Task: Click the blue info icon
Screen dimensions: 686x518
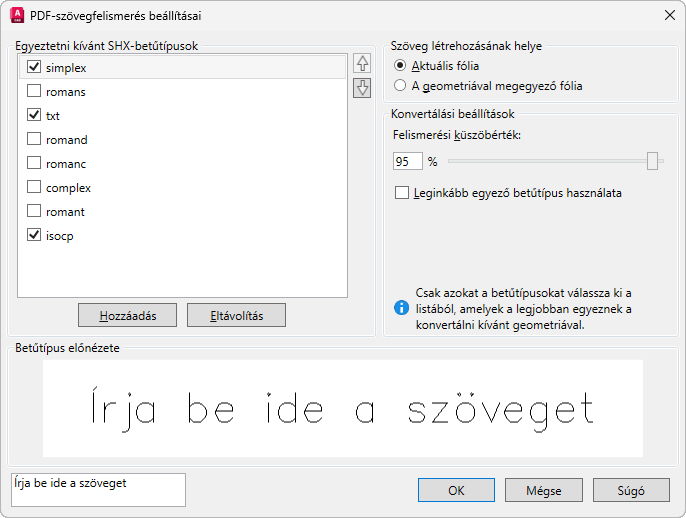Action: coord(401,308)
